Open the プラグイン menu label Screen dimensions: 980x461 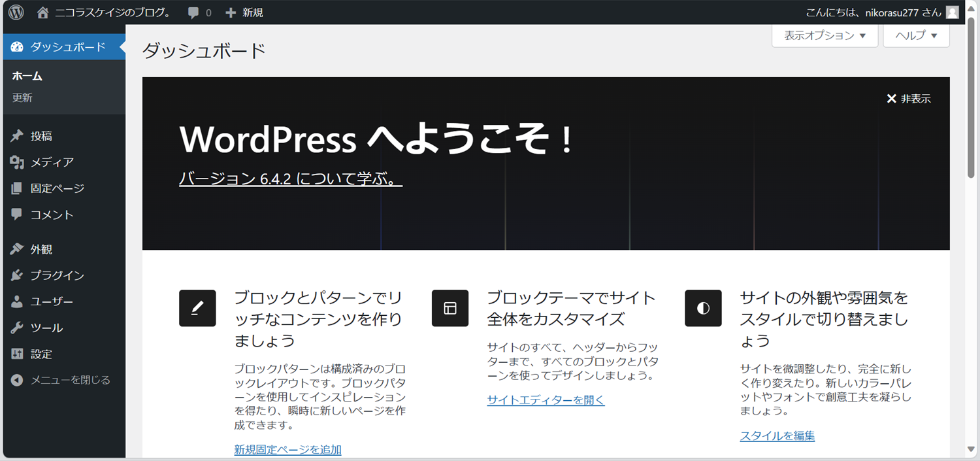point(57,275)
